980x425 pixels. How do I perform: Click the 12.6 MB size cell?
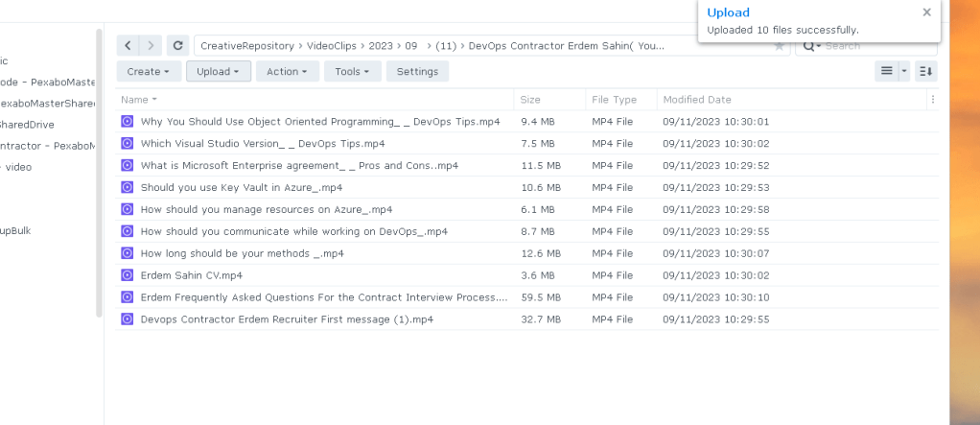(541, 253)
